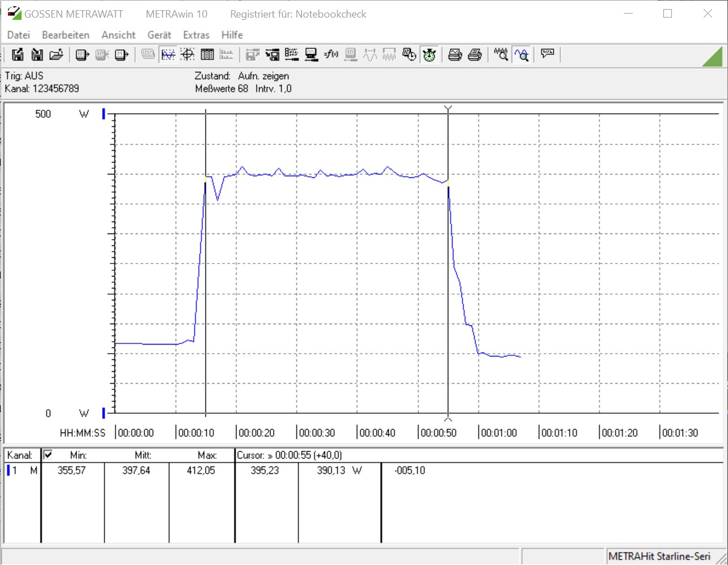Toggle the green stopwatch icon
Screen dimensions: 728x565
pos(429,54)
